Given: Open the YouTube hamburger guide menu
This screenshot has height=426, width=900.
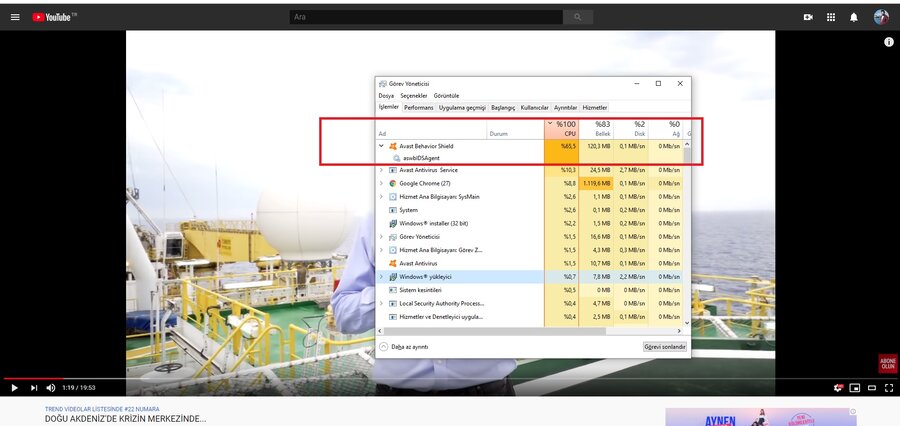Looking at the screenshot, I should click(15, 17).
